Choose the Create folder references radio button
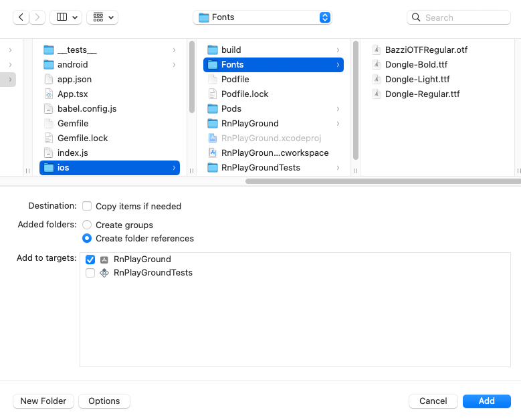This screenshot has height=420, width=521. 87,238
